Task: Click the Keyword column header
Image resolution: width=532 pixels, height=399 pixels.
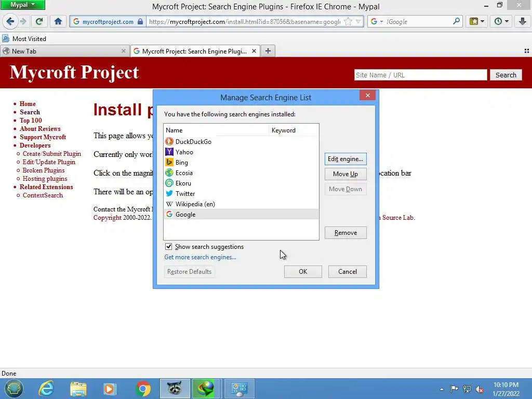Action: click(294, 130)
